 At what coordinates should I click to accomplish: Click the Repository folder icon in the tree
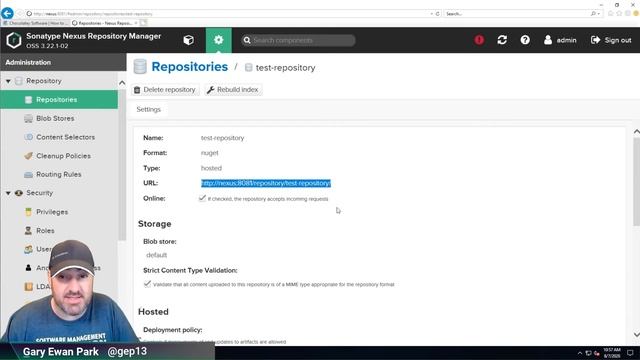tap(19, 81)
